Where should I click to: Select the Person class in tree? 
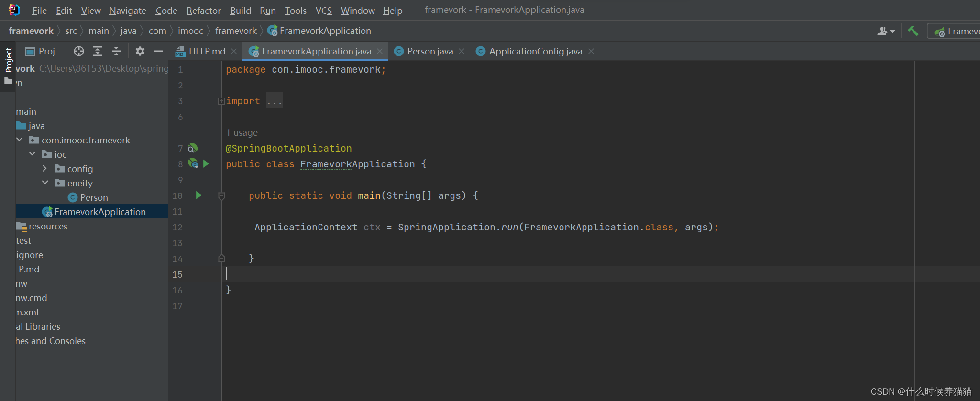click(88, 197)
